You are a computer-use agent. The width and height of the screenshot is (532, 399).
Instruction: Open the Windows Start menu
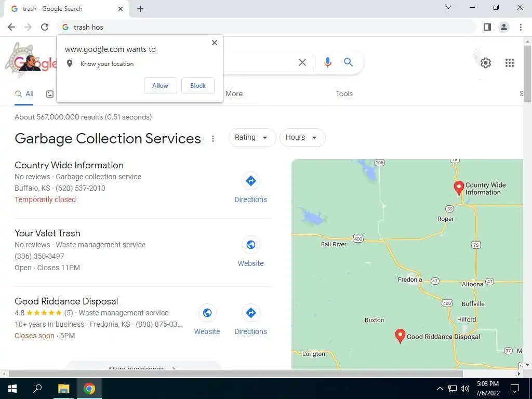(x=12, y=389)
